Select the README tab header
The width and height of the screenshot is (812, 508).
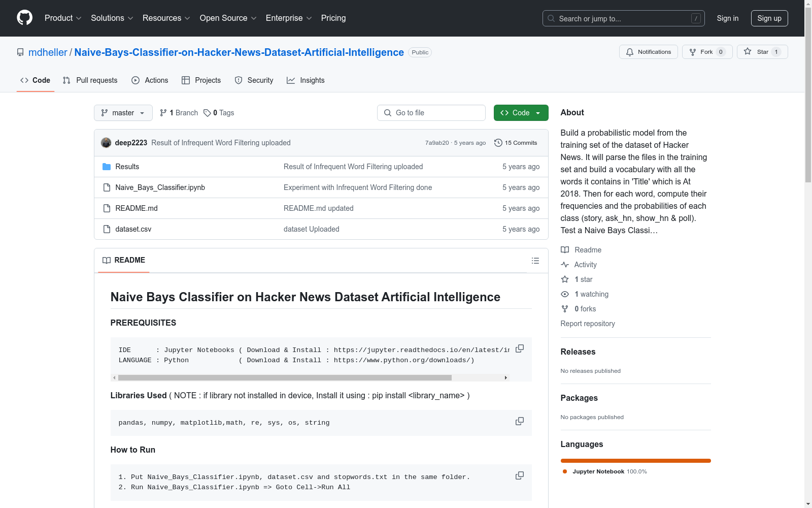point(124,260)
